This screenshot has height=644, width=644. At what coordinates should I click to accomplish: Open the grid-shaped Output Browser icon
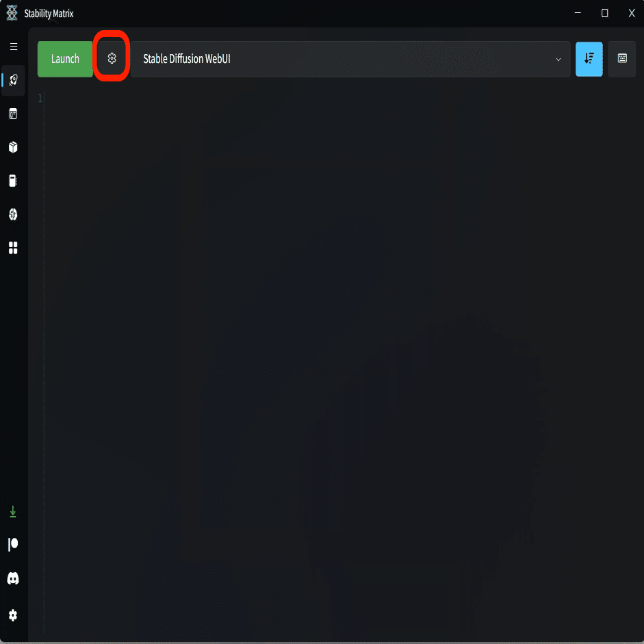13,248
